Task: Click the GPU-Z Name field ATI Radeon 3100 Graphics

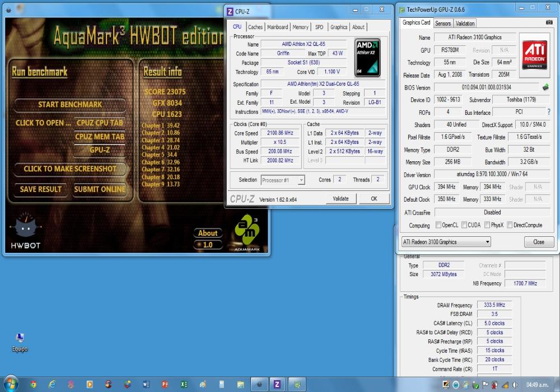Action: tap(475, 37)
